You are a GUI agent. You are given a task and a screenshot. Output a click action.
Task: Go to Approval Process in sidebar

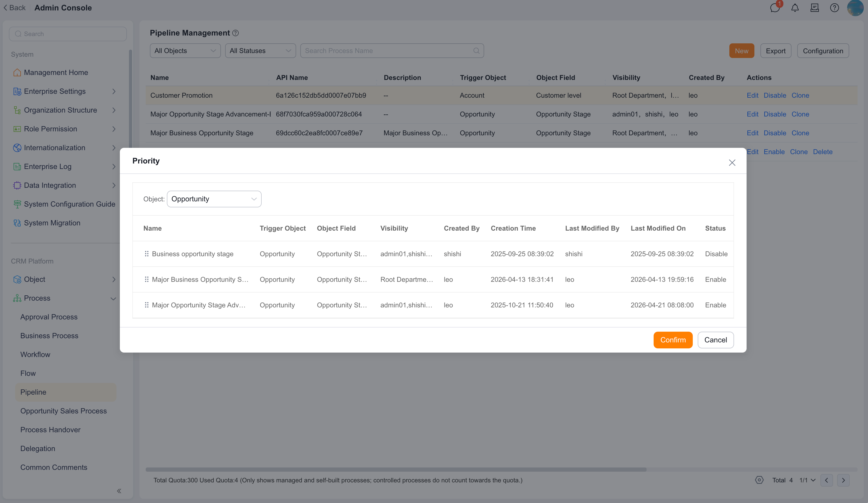click(x=49, y=317)
